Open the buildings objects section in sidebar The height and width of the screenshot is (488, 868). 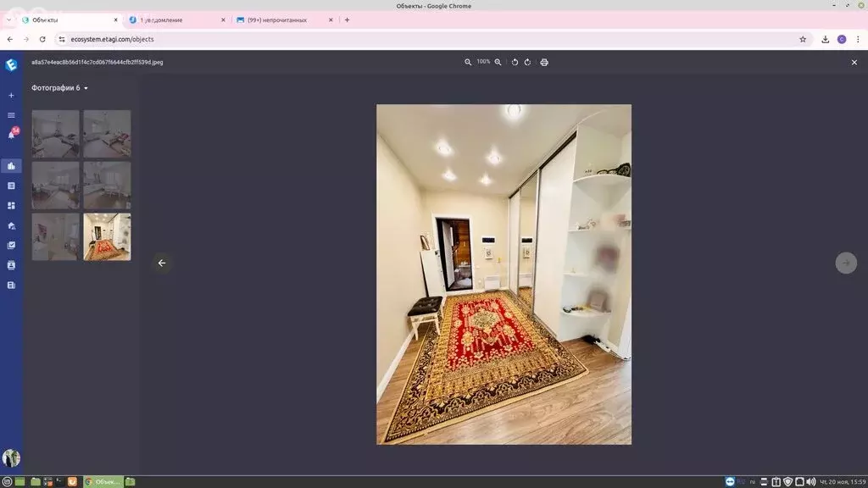click(x=11, y=166)
